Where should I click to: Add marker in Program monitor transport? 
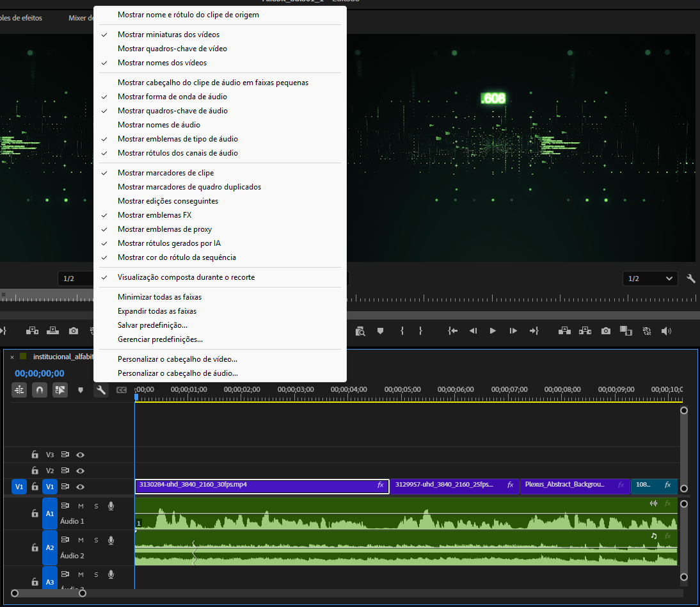click(x=380, y=331)
